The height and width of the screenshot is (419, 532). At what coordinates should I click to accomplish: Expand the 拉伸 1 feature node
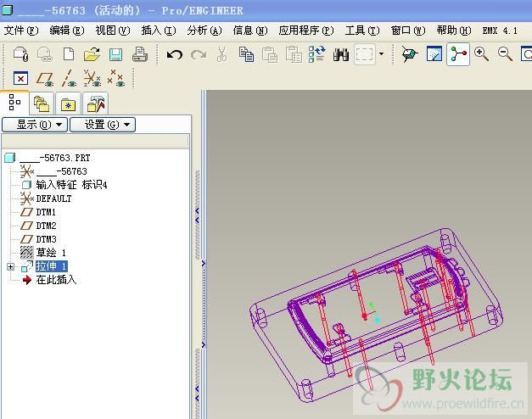10,266
